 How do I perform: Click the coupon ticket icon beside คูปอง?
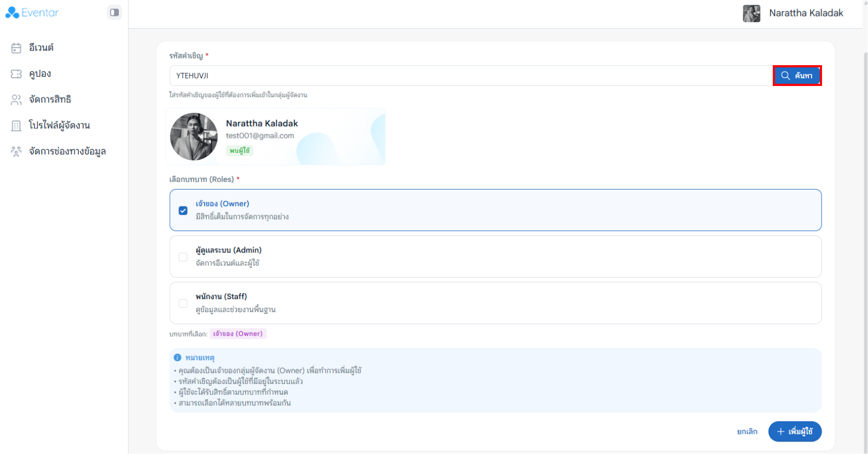click(16, 74)
